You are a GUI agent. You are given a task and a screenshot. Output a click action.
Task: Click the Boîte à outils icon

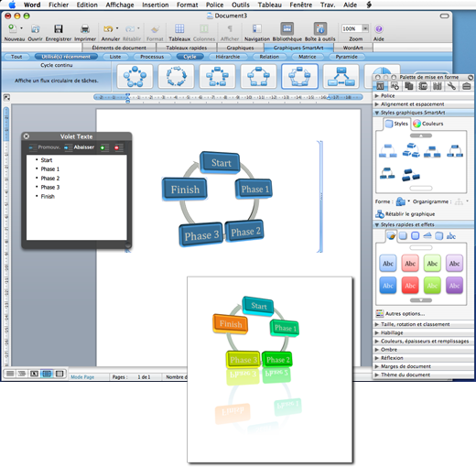320,28
